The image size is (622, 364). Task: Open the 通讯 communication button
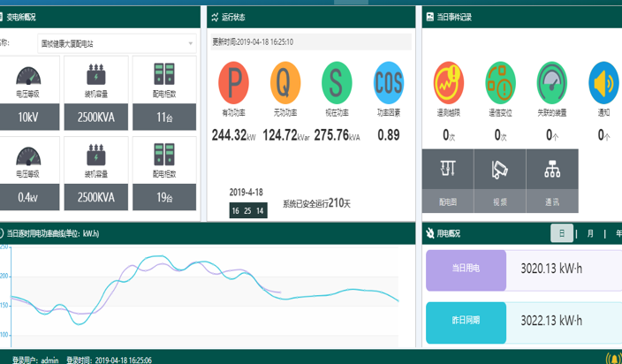click(x=552, y=181)
